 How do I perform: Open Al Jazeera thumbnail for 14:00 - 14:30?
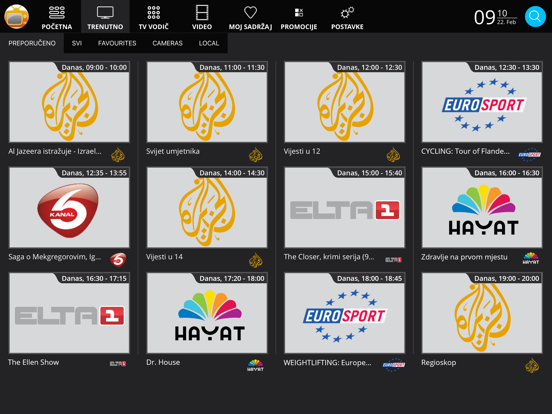207,208
